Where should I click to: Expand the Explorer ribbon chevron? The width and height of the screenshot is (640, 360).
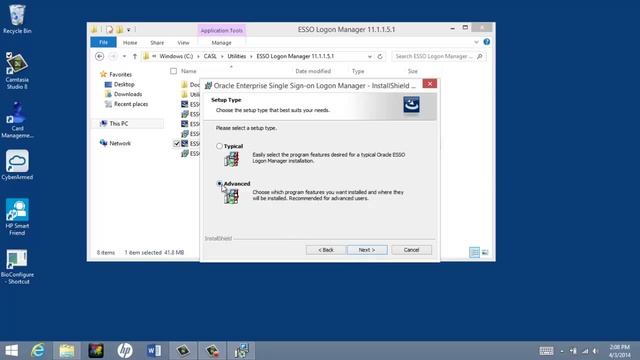(x=476, y=42)
